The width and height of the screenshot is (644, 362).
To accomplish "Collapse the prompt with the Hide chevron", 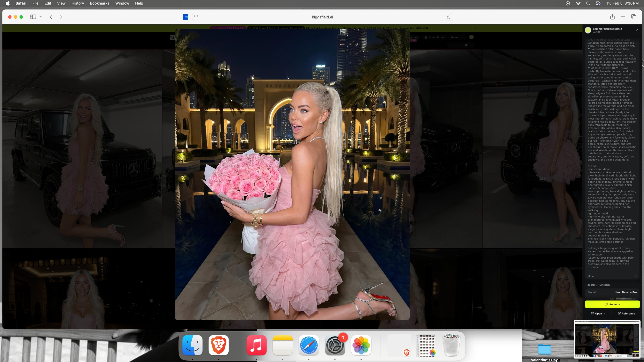I will 635,276.
